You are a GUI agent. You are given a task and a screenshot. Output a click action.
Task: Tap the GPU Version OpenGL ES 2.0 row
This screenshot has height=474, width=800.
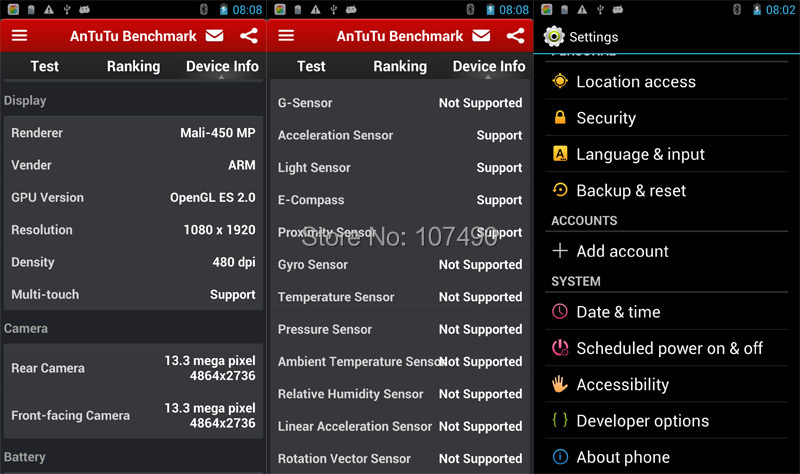tap(133, 197)
